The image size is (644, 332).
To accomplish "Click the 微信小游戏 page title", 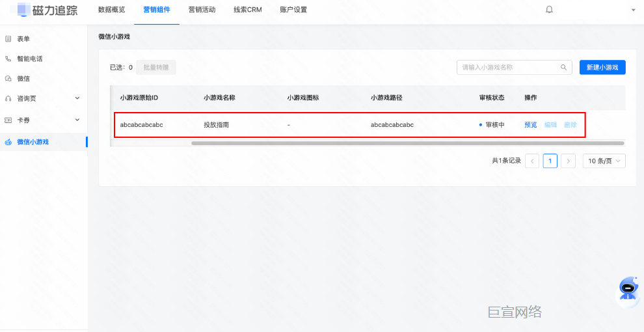I will click(x=114, y=36).
